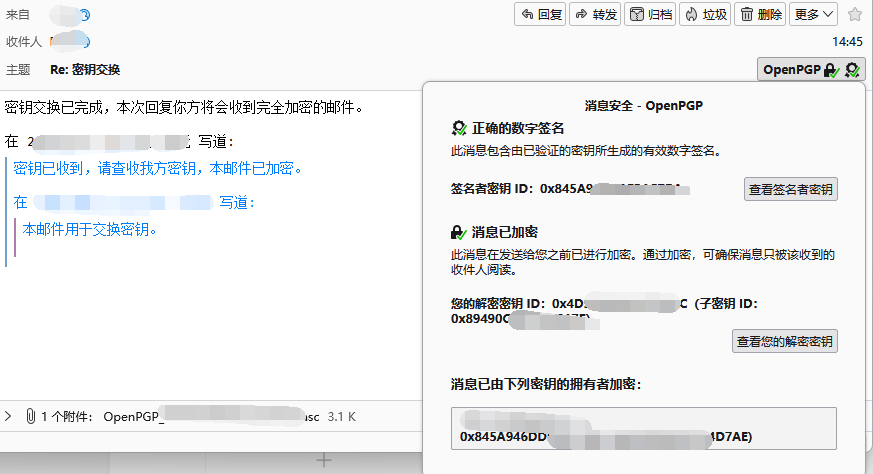Expand the attachment list chevron
Screen dimensions: 873x474
pyautogui.click(x=9, y=415)
